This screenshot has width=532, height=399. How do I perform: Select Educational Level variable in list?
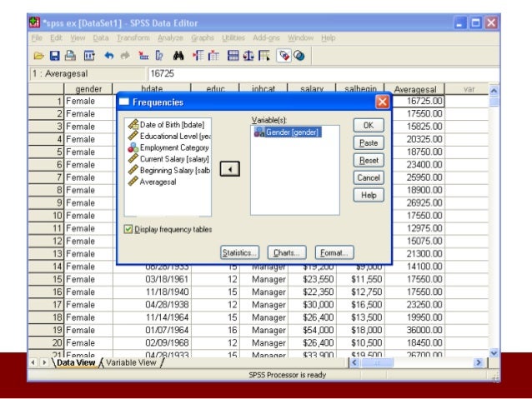pyautogui.click(x=169, y=137)
